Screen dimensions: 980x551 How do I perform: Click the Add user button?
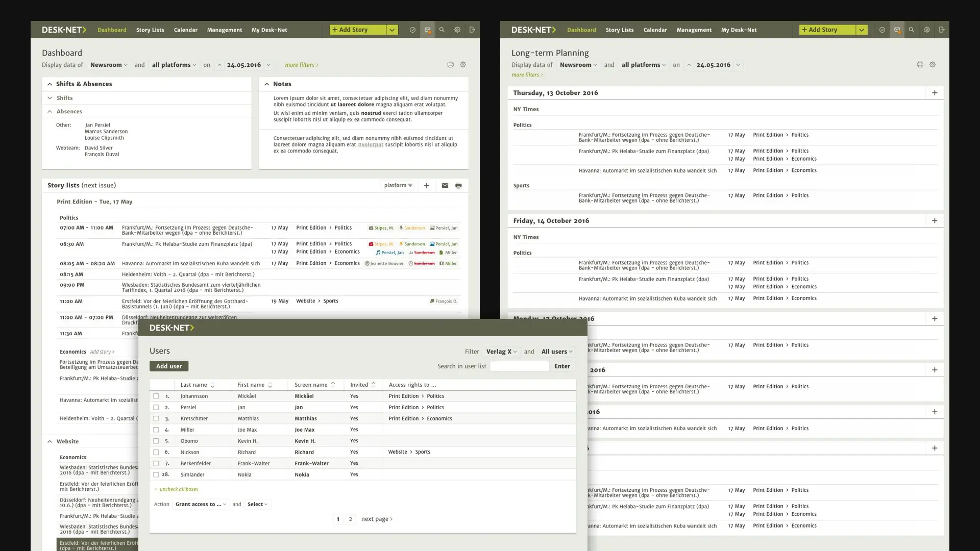[x=169, y=366]
